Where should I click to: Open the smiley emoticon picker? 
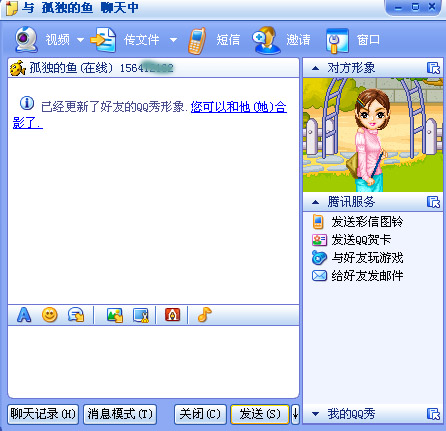50,315
